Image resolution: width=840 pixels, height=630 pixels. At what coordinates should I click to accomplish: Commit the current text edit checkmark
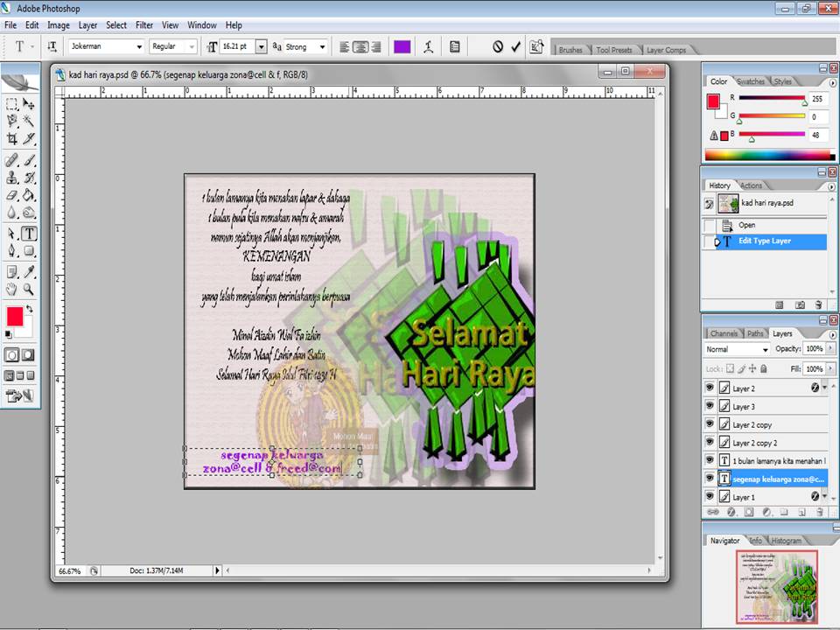pos(516,47)
